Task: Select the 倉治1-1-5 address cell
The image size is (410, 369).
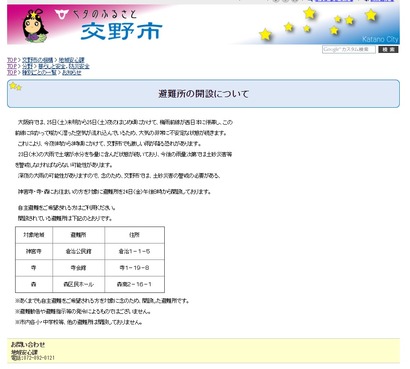Action: (x=135, y=251)
